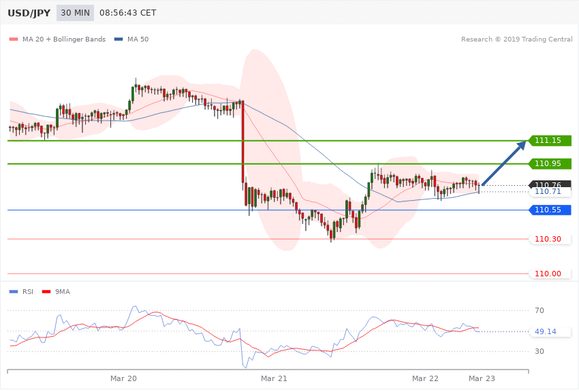Click the 111.15 resistance price tag

(x=550, y=140)
